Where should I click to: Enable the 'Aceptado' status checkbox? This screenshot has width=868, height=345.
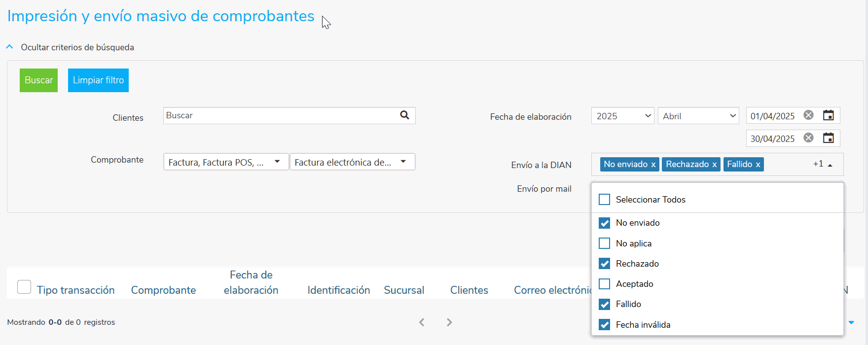point(604,284)
